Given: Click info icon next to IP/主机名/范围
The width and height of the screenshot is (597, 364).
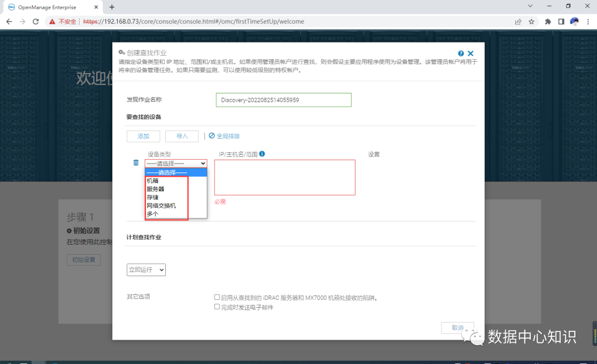Looking at the screenshot, I should 262,154.
